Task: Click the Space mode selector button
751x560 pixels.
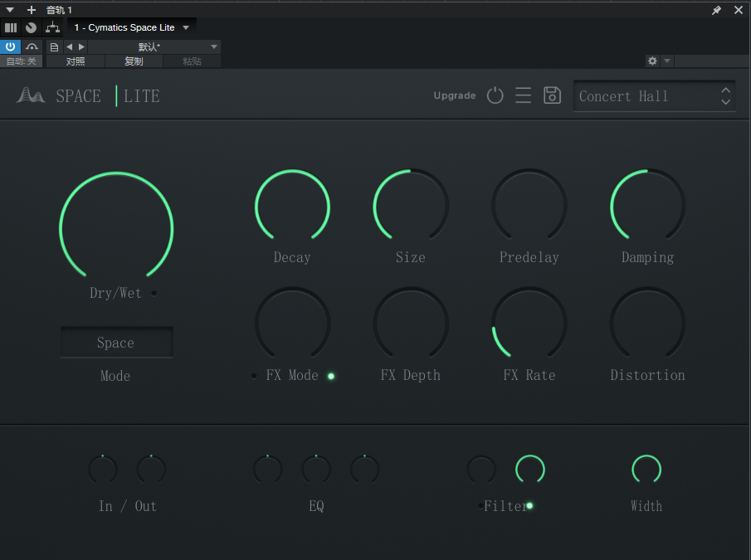Action: pyautogui.click(x=116, y=342)
